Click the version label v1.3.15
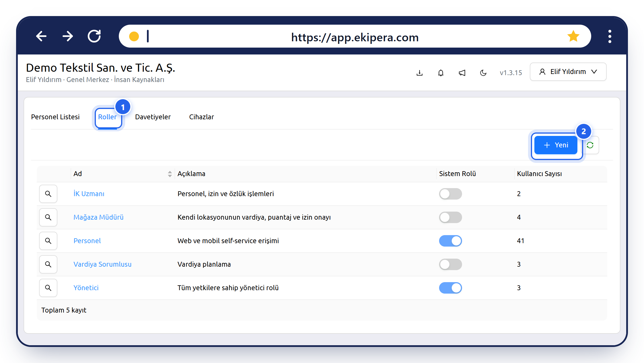The image size is (644, 363). 511,73
